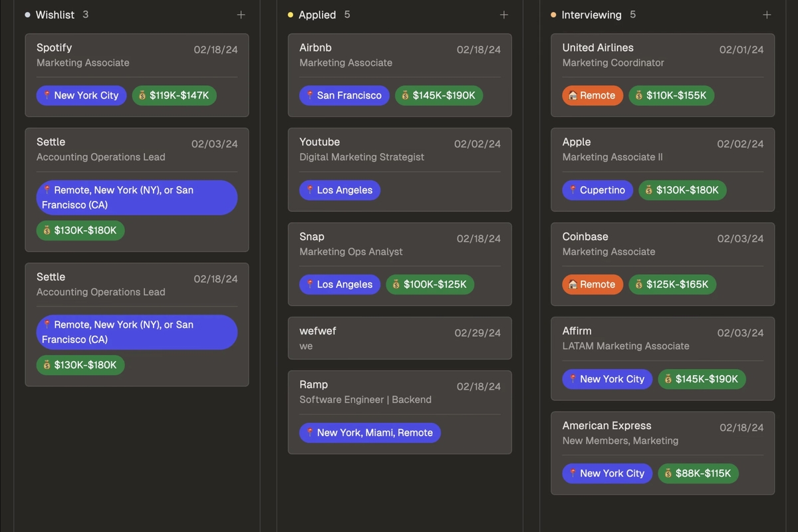Click the $125K-$165K salary tag
Image resolution: width=798 pixels, height=532 pixels.
[672, 285]
